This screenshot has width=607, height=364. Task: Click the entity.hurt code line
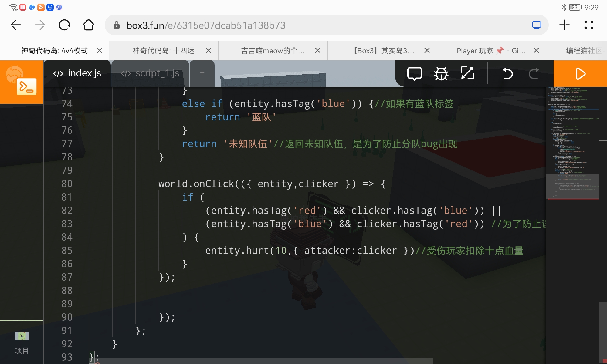[364, 251]
